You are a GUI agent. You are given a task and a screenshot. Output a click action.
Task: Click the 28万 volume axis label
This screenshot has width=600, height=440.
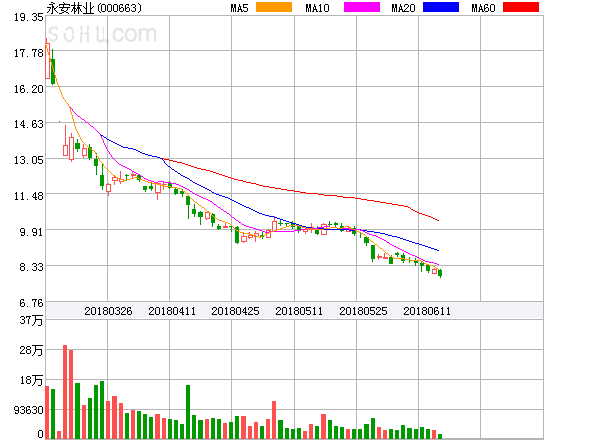point(31,350)
